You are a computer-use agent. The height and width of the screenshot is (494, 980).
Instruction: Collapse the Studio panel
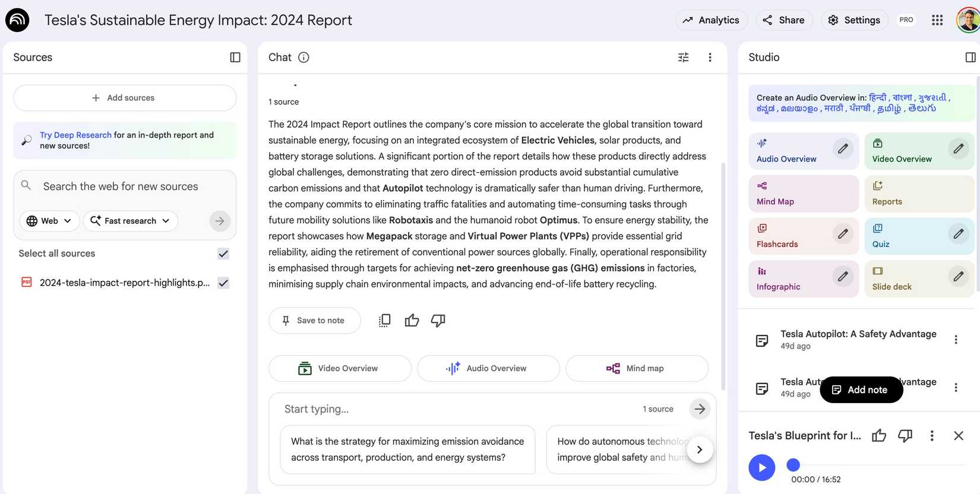(970, 58)
